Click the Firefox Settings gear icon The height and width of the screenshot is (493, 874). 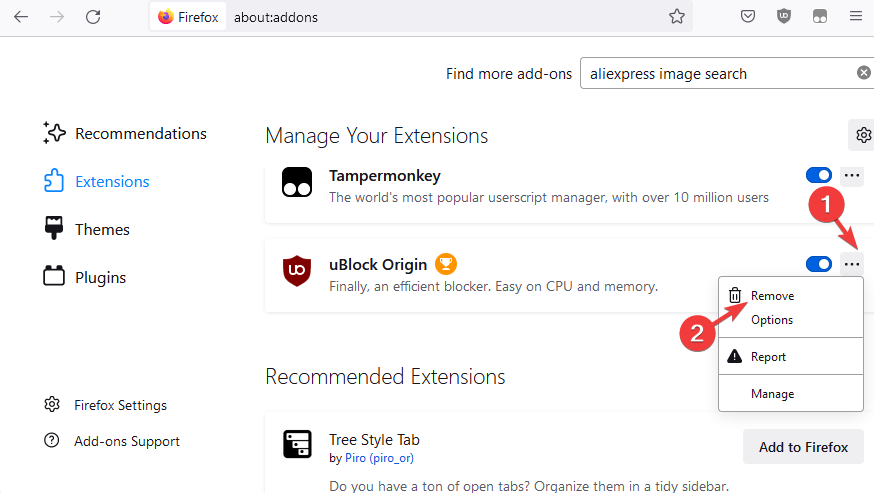52,404
